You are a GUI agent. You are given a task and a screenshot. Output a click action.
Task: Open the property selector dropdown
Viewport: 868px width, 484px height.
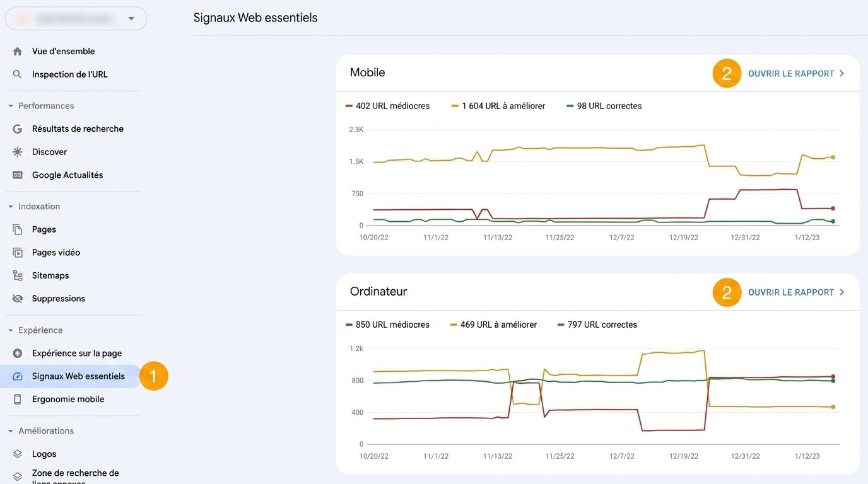[76, 19]
